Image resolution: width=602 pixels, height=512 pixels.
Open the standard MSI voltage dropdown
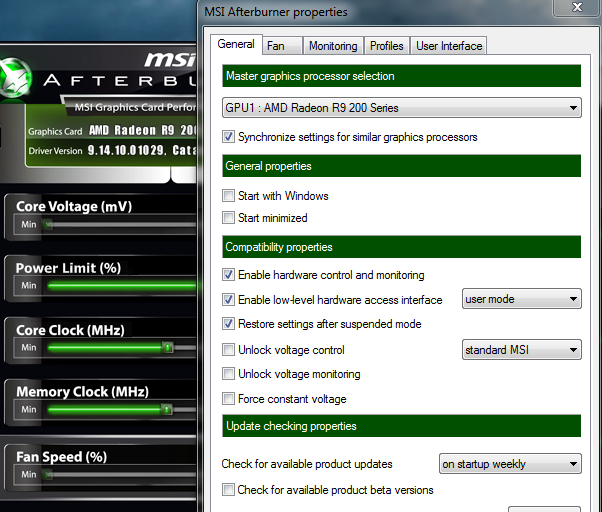coord(522,350)
